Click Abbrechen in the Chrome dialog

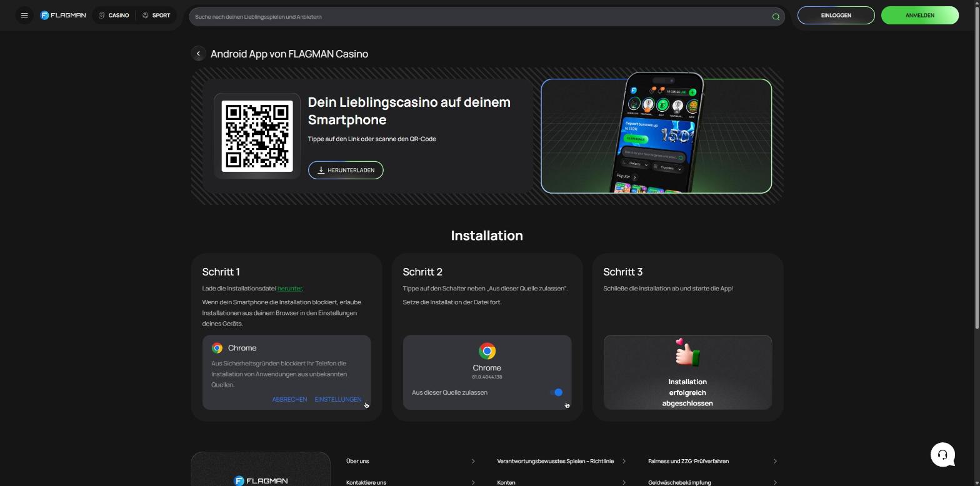coord(289,399)
